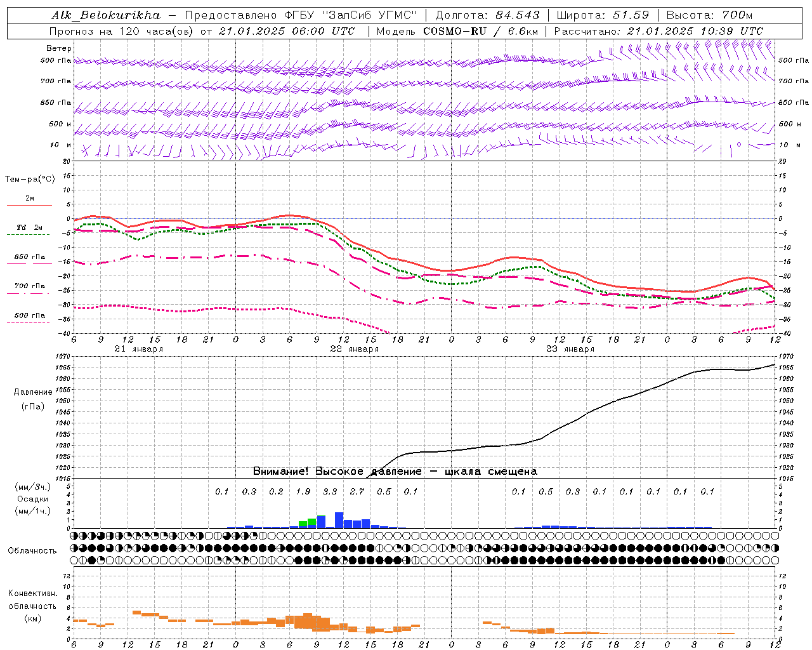Click the warning Внимание! Высокое давление text

coord(337,471)
